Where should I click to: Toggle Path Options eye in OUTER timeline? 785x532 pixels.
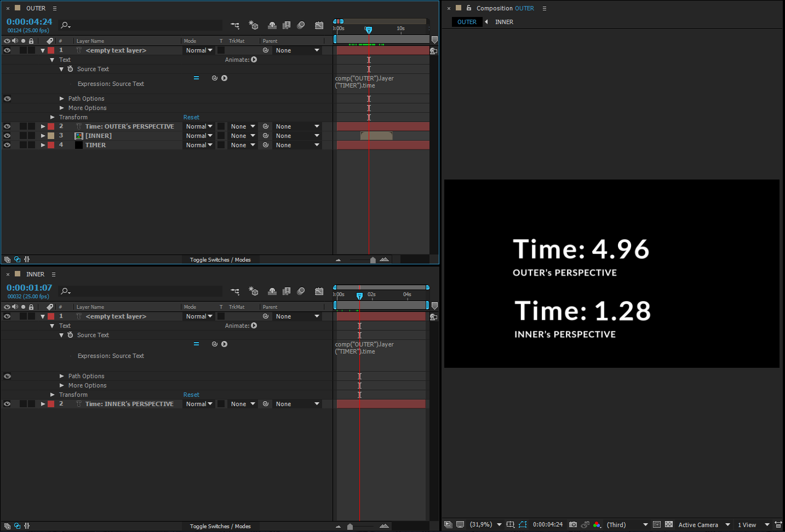[7, 99]
